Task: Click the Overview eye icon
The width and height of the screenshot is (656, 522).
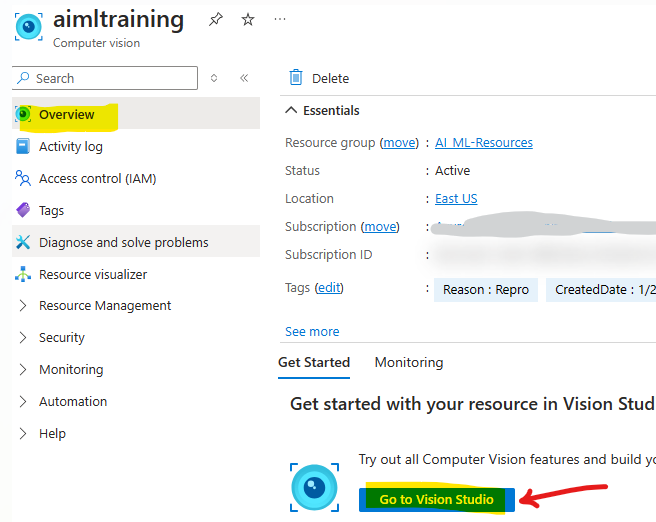Action: tap(23, 114)
